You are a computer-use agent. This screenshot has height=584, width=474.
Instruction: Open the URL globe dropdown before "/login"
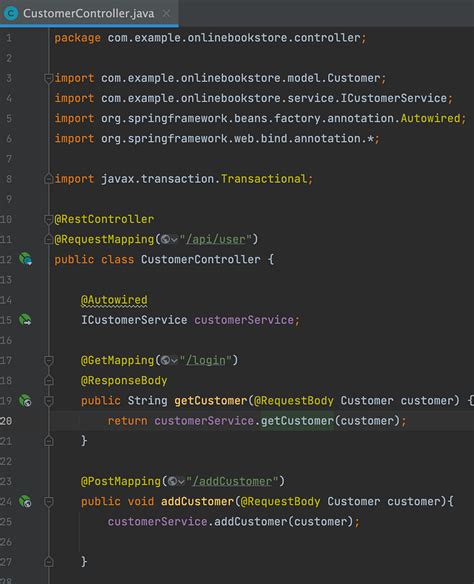[x=169, y=360]
